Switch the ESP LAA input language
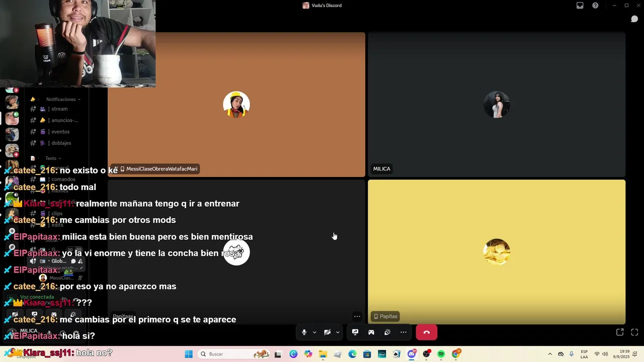The width and height of the screenshot is (644, 362). click(584, 354)
